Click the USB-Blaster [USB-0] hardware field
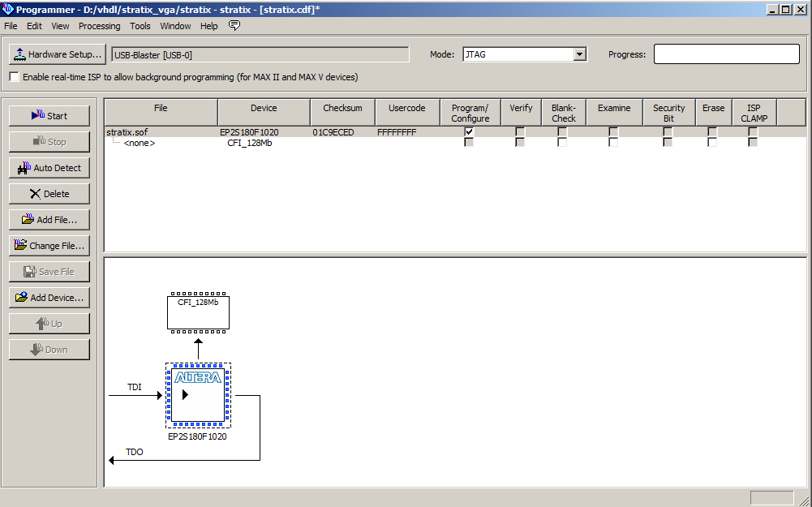Viewport: 812px width, 507px height. 260,54
